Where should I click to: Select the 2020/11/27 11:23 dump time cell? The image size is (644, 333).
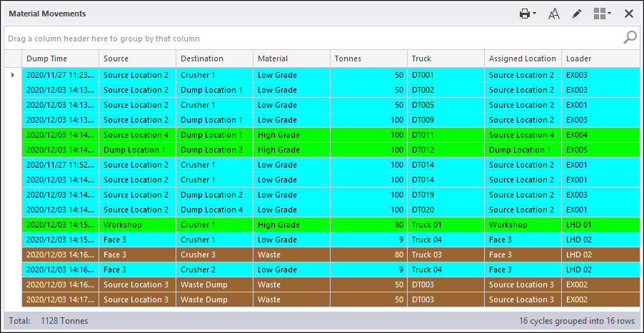tap(61, 75)
